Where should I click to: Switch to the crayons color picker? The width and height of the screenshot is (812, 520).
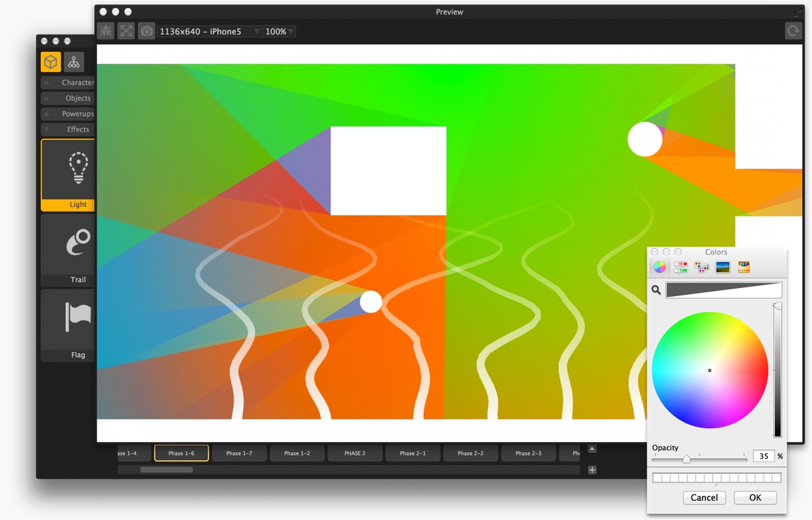[743, 267]
